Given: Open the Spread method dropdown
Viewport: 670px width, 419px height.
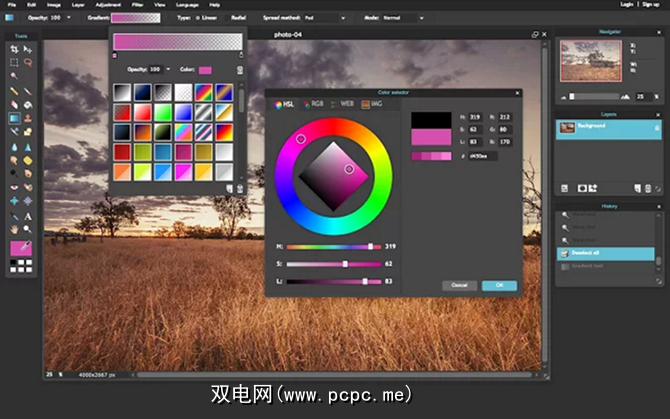Looking at the screenshot, I should click(x=343, y=18).
